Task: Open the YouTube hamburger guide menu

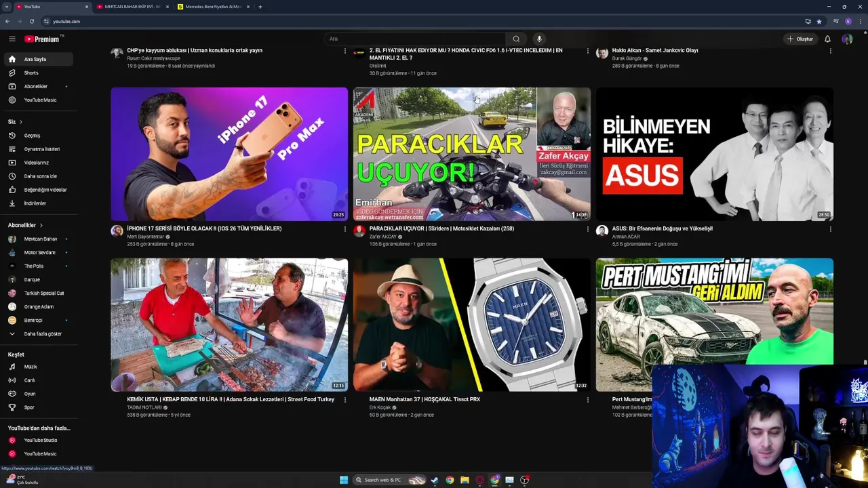Action: pos(12,39)
